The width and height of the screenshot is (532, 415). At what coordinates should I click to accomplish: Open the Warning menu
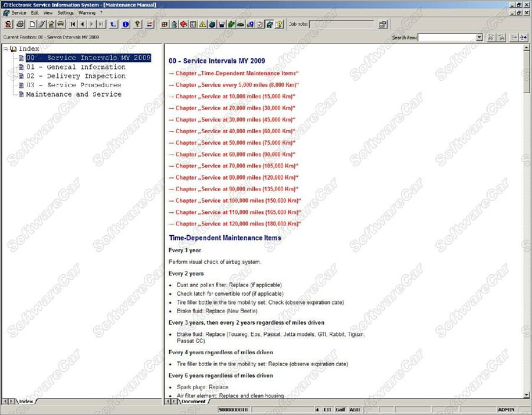[87, 12]
